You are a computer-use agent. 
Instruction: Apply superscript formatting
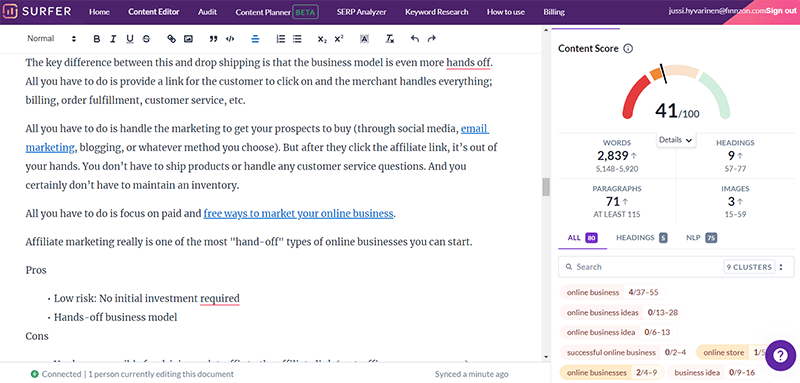click(339, 39)
